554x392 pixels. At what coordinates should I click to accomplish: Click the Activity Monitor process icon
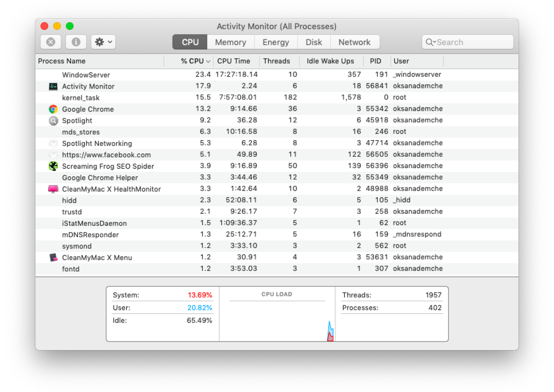(x=53, y=86)
